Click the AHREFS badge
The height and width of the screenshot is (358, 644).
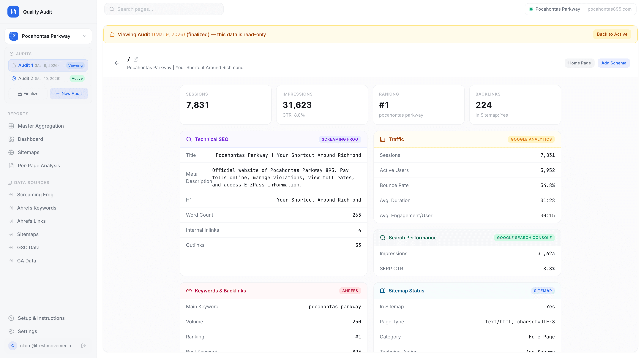point(350,291)
